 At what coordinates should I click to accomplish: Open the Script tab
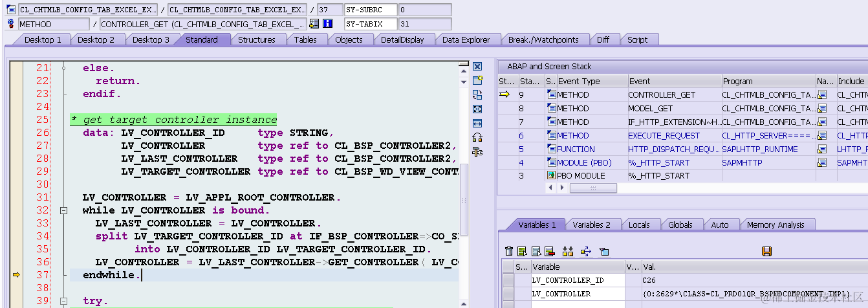point(637,39)
